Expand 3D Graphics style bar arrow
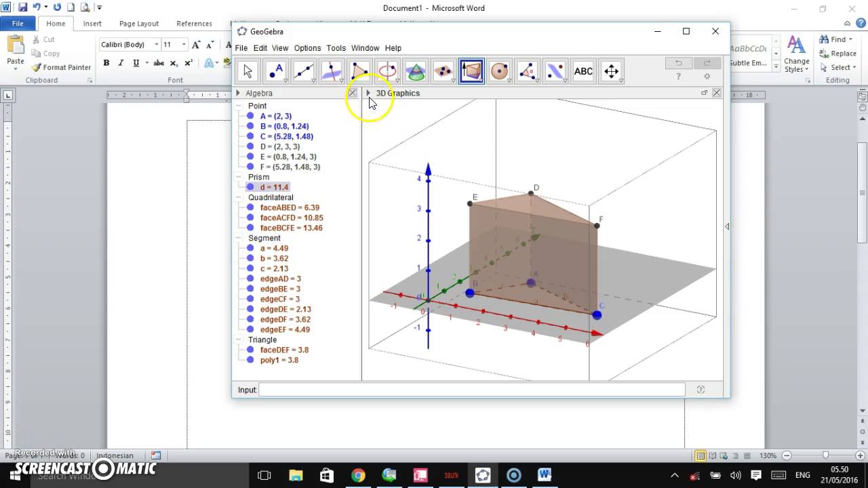 point(368,93)
